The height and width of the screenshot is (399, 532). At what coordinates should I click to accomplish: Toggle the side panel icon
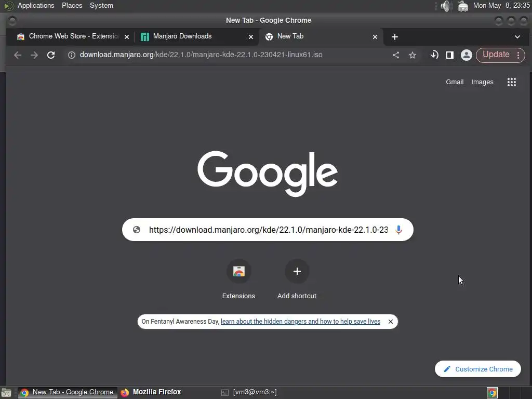[x=450, y=55]
